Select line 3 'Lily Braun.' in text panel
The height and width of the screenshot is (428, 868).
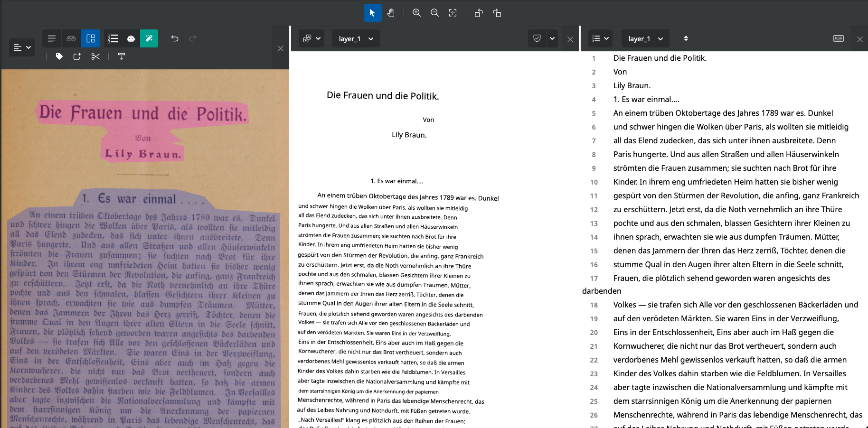pyautogui.click(x=632, y=85)
